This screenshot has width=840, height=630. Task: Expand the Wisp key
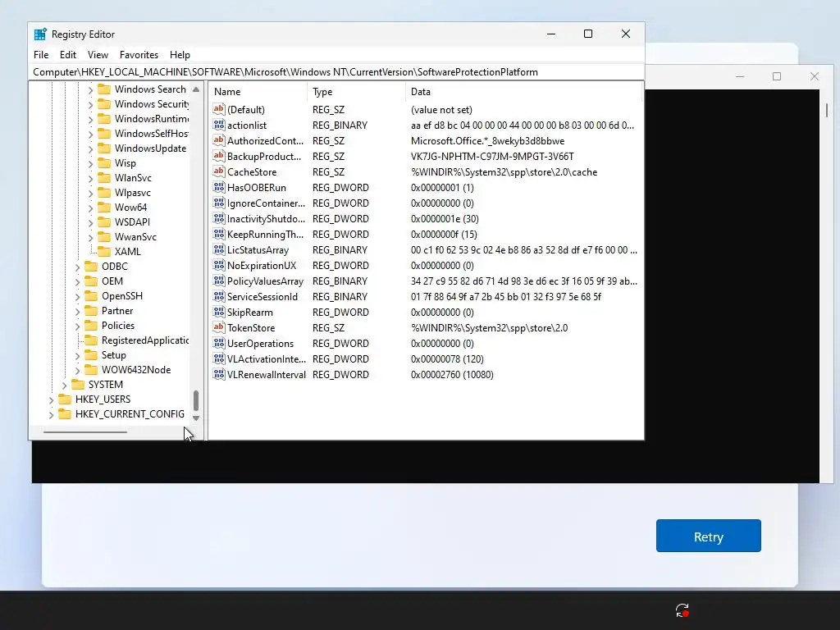[90, 163]
